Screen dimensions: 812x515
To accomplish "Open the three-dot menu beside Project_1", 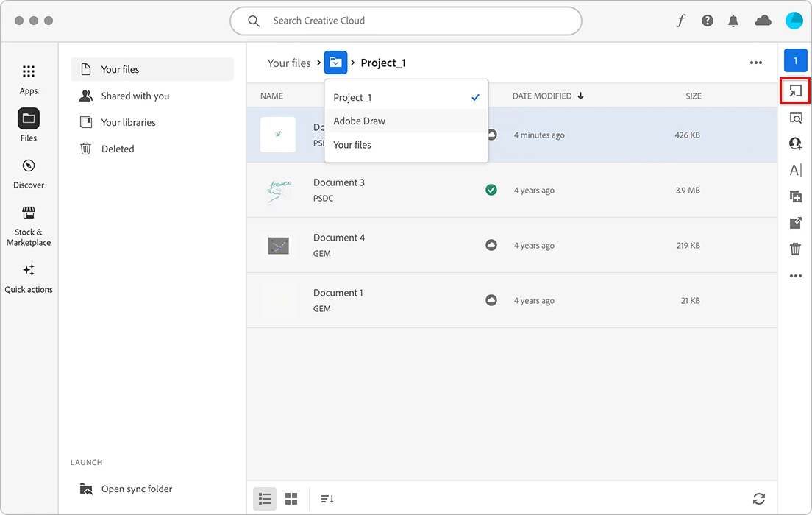I will point(756,63).
